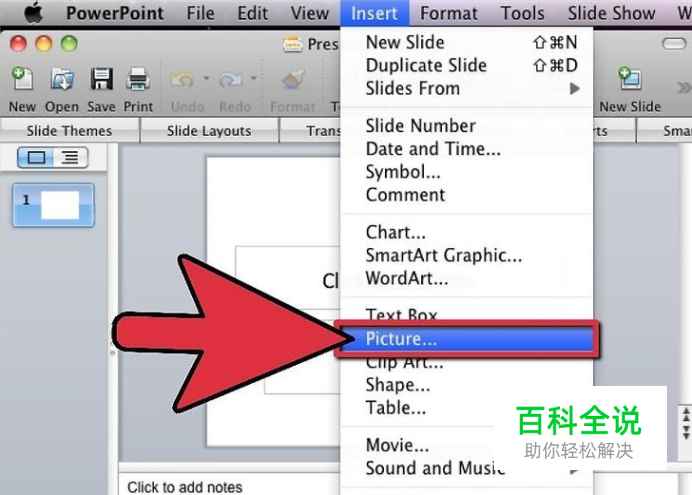Close the open Insert menu
The height and width of the screenshot is (495, 692).
[374, 13]
